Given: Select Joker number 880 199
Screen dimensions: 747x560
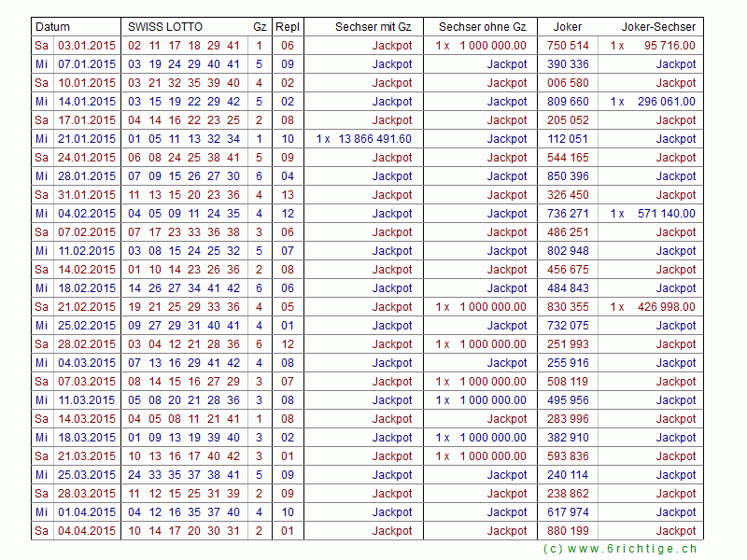Looking at the screenshot, I should [568, 531].
